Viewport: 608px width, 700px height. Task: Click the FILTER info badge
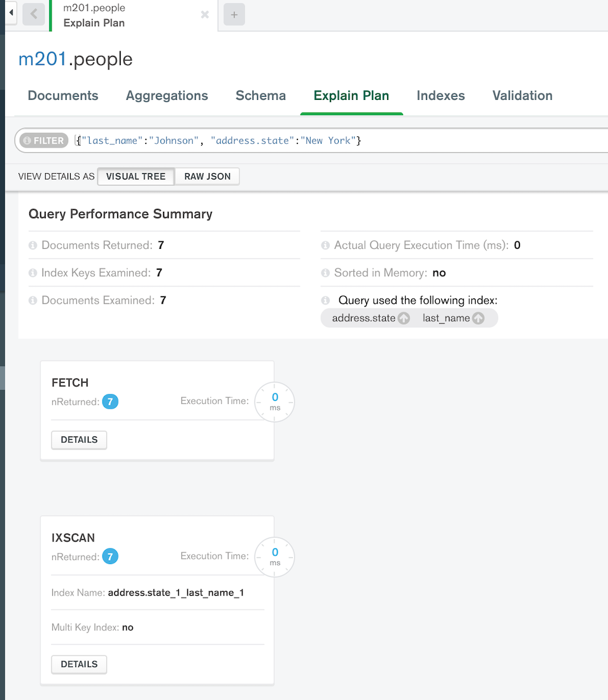[44, 141]
